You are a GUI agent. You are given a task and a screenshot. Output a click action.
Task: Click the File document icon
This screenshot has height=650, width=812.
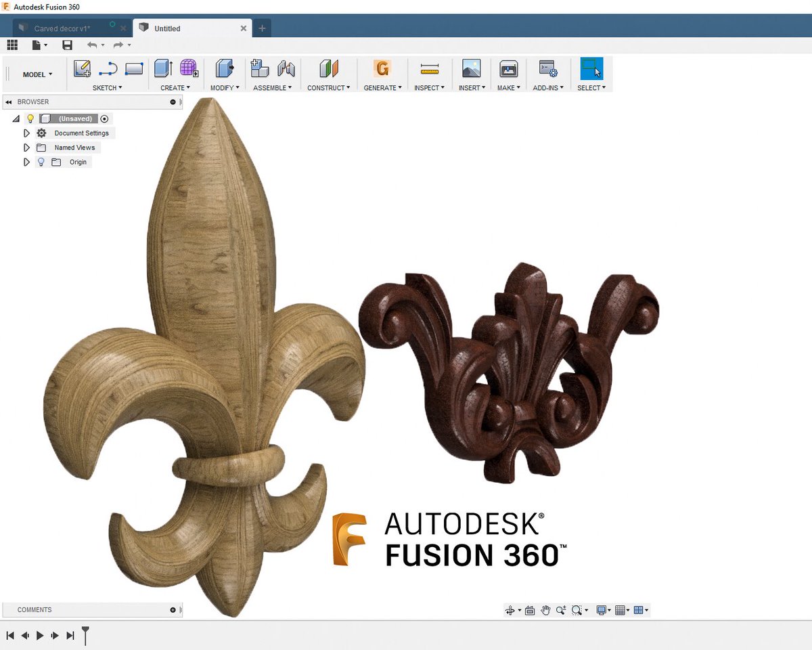point(38,45)
